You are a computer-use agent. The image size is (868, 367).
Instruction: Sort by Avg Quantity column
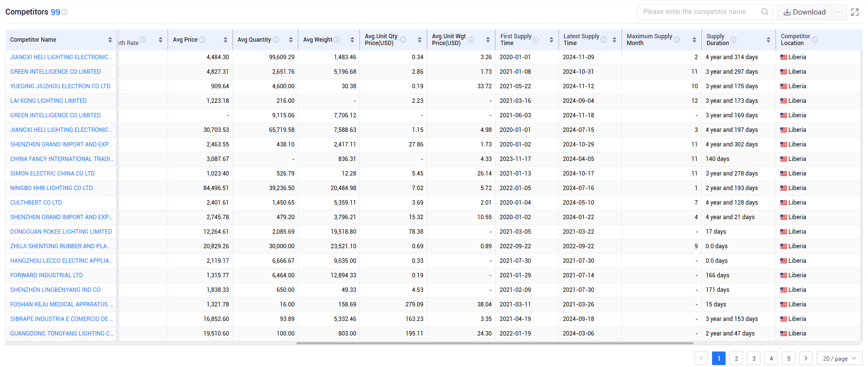tap(291, 40)
